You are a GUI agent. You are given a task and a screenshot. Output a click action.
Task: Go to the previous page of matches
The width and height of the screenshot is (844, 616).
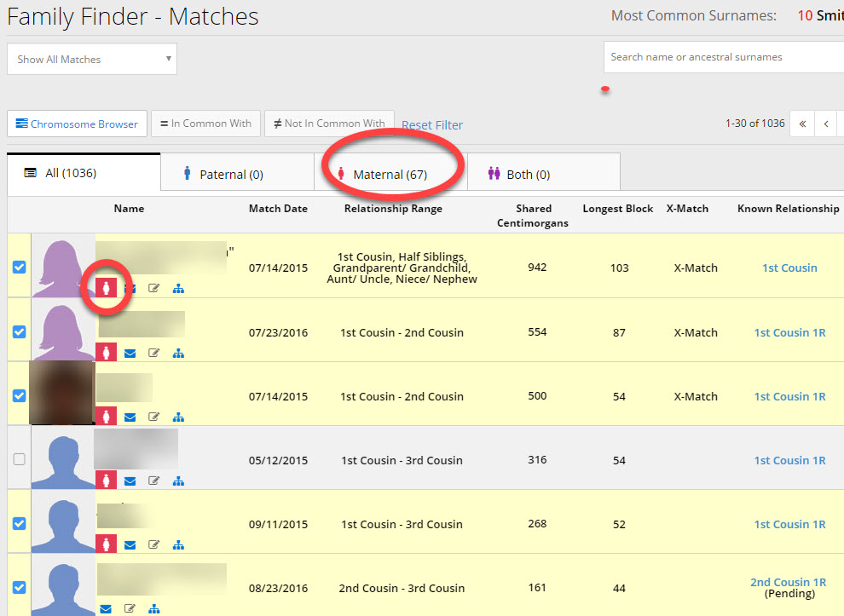coord(825,124)
